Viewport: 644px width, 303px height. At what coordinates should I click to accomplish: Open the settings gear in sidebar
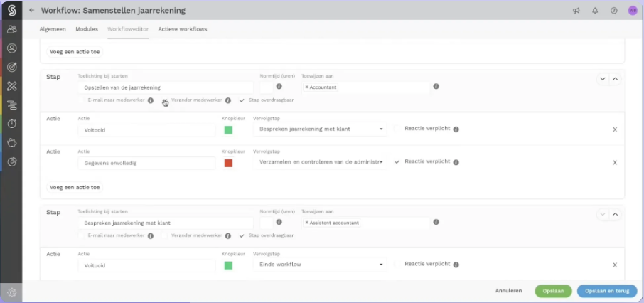11,292
